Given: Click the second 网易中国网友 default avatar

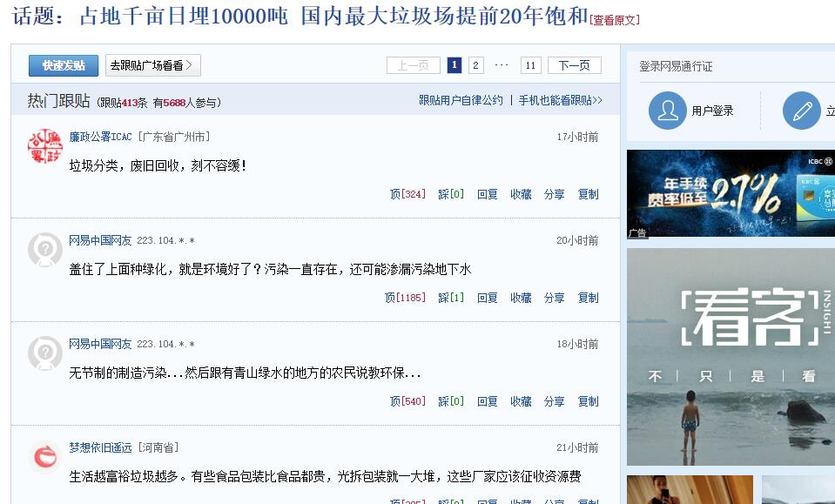Looking at the screenshot, I should [x=45, y=353].
